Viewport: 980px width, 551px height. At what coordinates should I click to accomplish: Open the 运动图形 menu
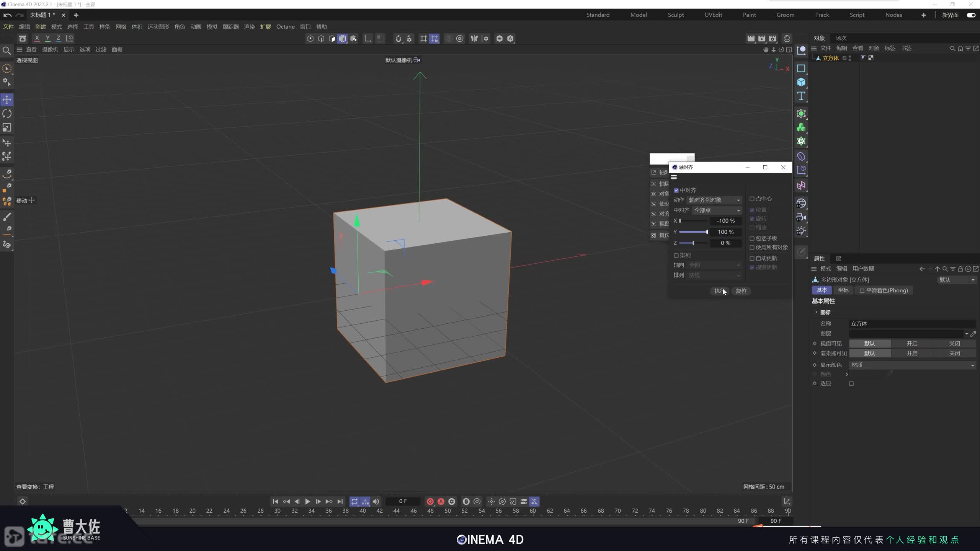[158, 27]
